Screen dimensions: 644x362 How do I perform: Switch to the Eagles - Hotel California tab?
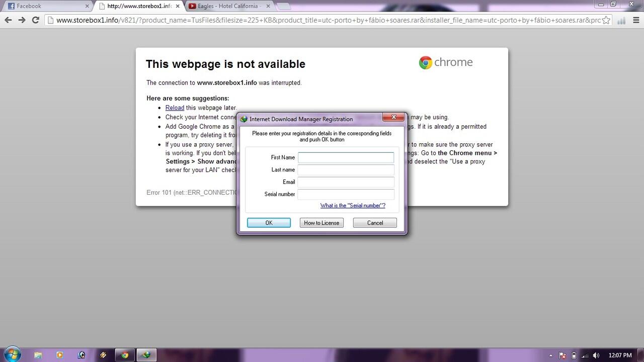click(229, 6)
